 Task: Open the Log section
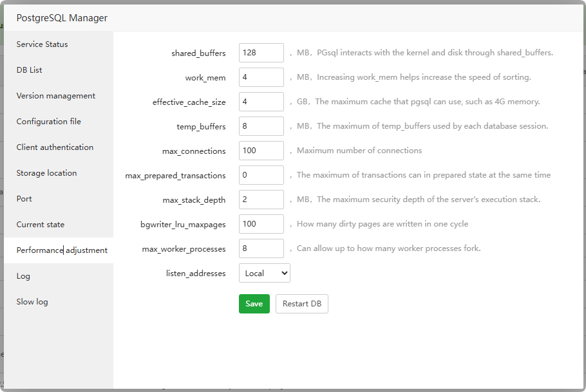click(24, 276)
